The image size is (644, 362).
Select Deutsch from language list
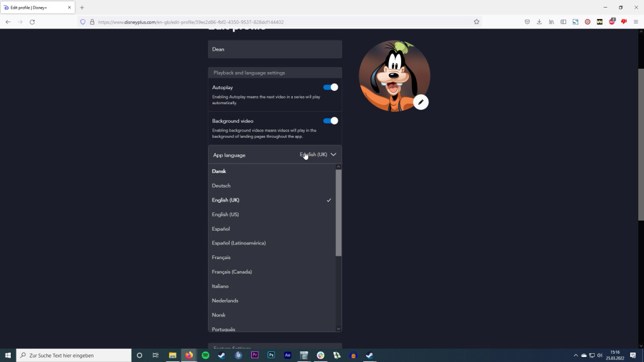click(x=221, y=186)
